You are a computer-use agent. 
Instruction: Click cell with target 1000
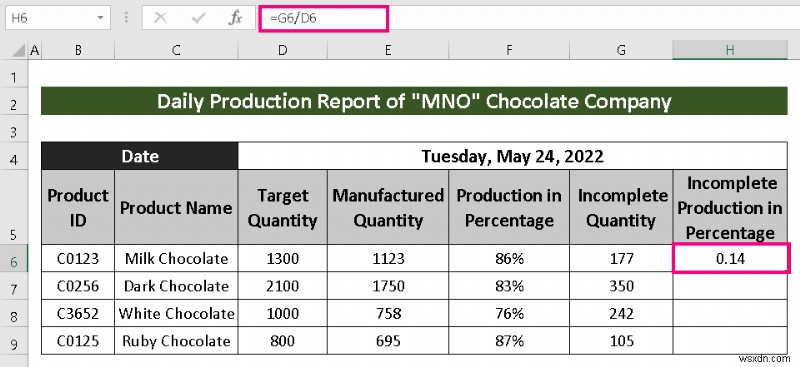283,313
